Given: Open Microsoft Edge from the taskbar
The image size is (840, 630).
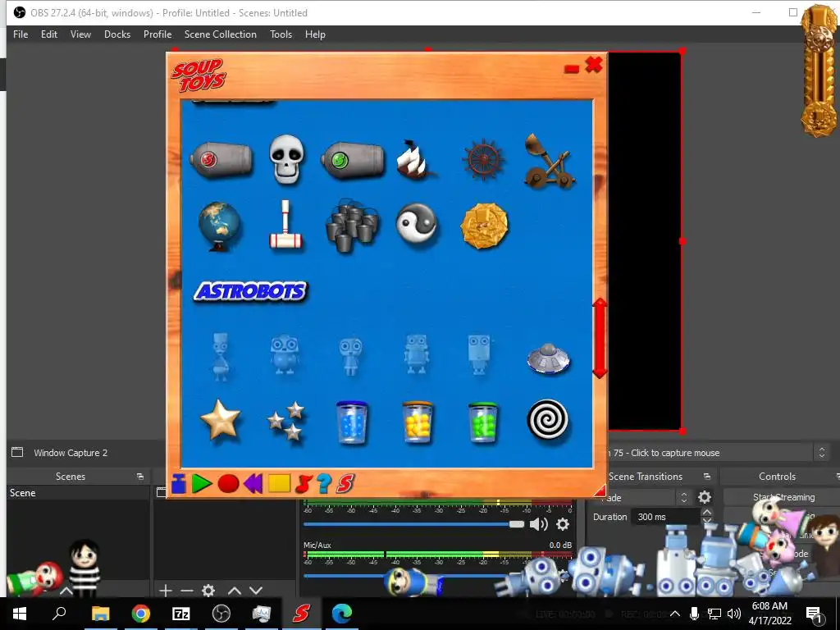Looking at the screenshot, I should click(341, 614).
